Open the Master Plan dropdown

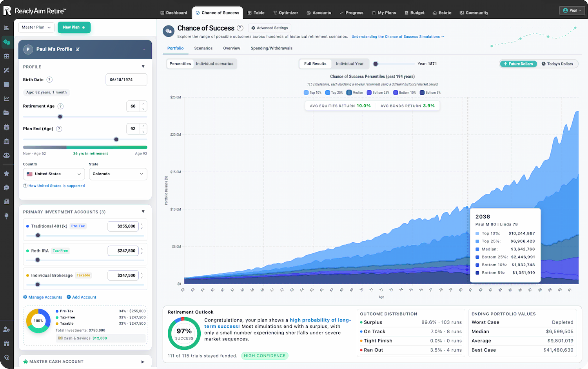(x=36, y=27)
